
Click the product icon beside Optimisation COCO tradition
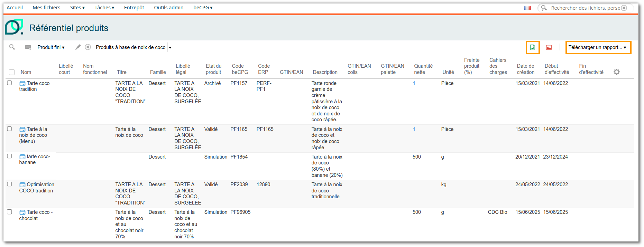tap(22, 184)
